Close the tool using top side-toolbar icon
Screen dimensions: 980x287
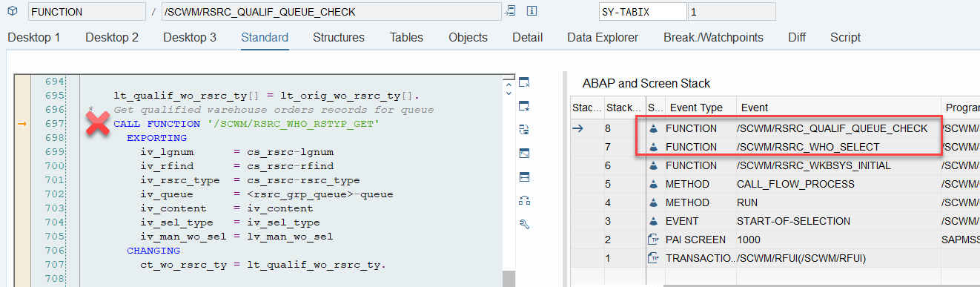point(524,82)
